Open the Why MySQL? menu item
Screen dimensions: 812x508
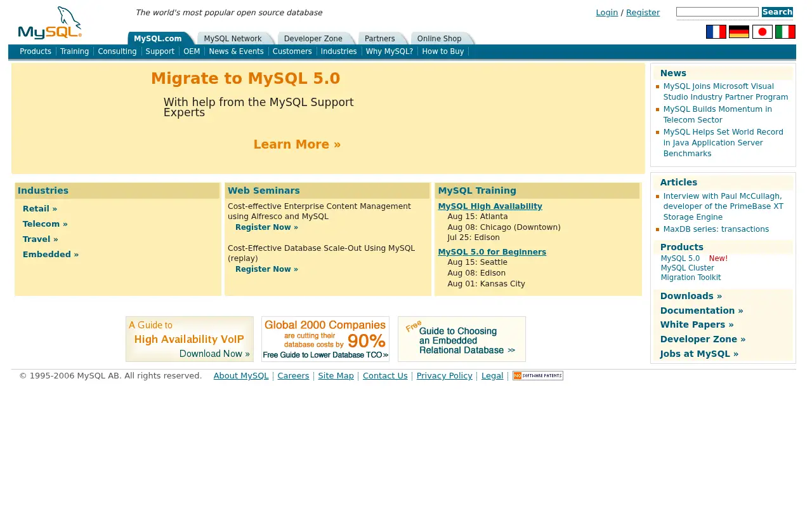point(390,51)
